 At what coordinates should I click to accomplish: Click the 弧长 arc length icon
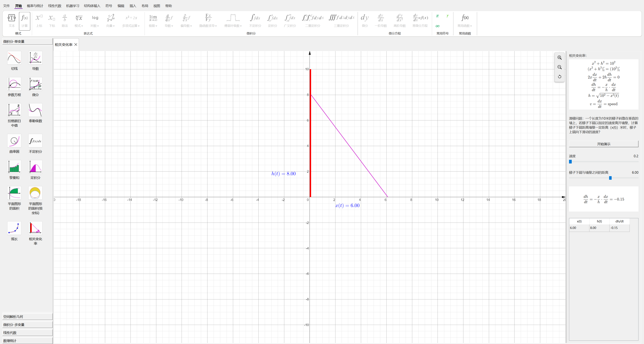[x=14, y=228]
